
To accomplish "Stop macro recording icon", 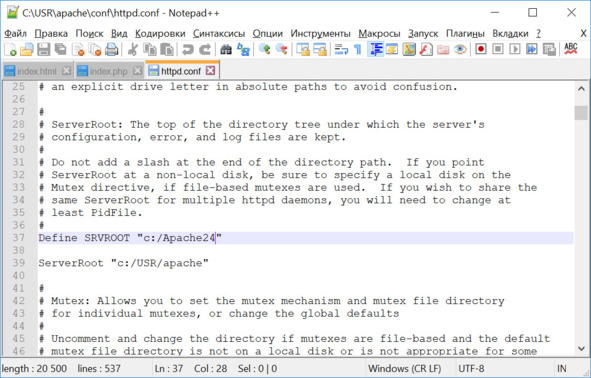I will pos(498,49).
